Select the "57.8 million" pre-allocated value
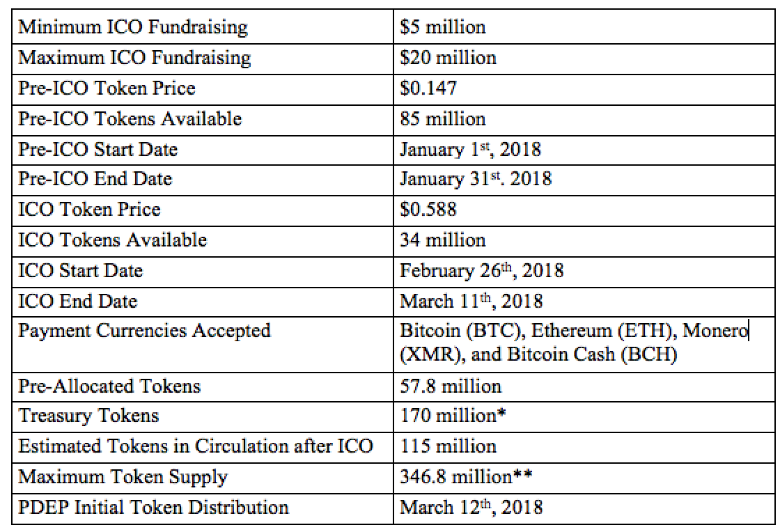The image size is (780, 532). 451,385
